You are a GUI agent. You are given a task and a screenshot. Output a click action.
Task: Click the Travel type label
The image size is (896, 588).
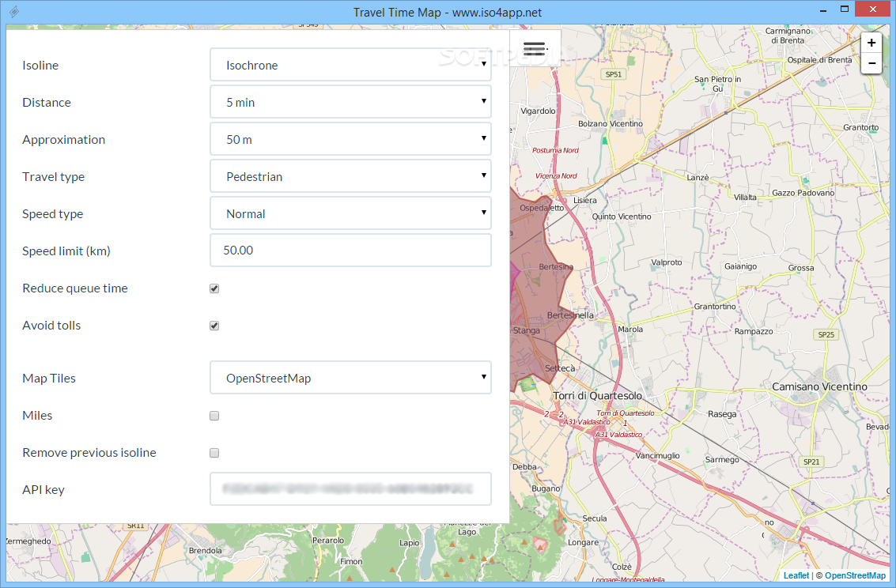pos(53,177)
